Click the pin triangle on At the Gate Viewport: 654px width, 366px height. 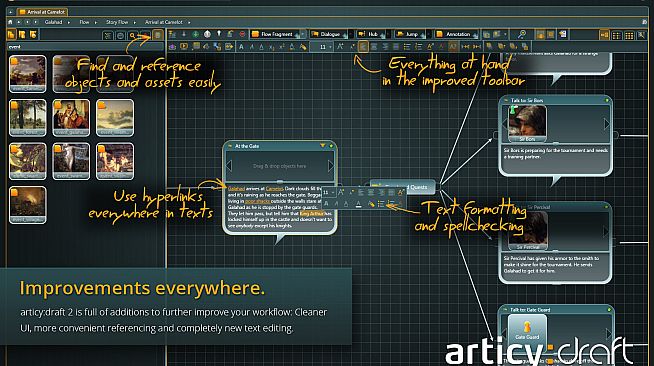(322, 145)
